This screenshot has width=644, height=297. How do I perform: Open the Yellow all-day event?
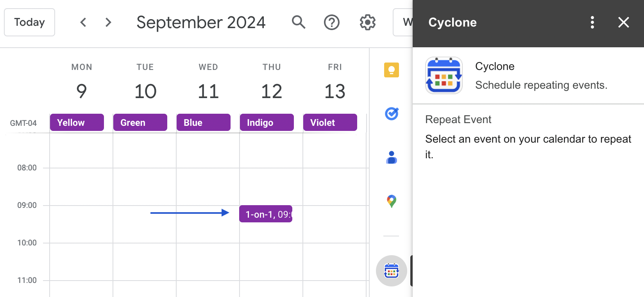77,122
